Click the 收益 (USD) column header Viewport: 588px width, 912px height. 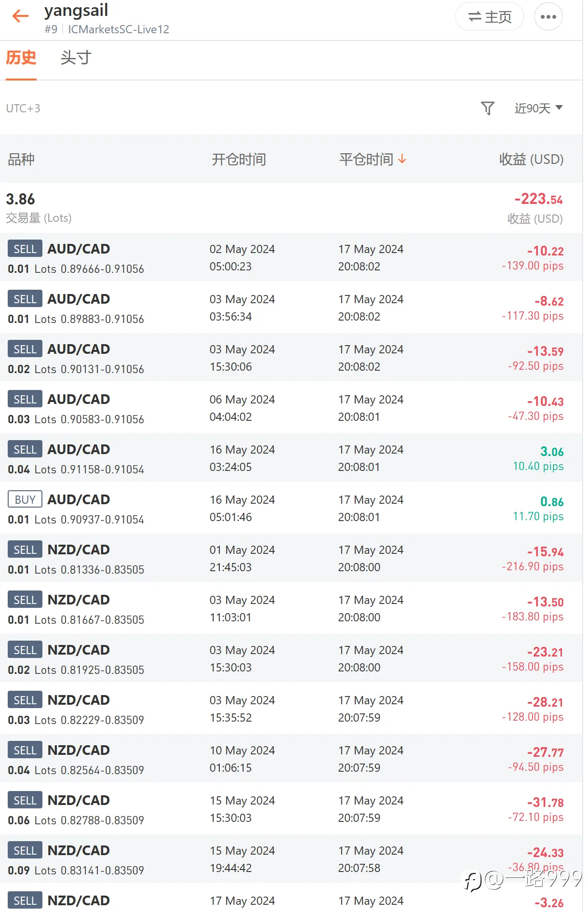(x=531, y=159)
